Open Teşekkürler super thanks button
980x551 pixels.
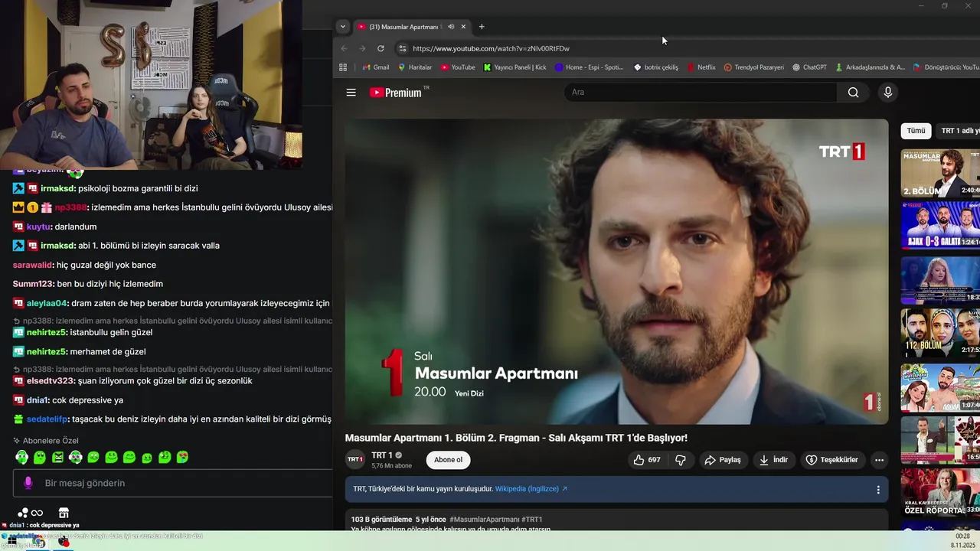click(831, 460)
